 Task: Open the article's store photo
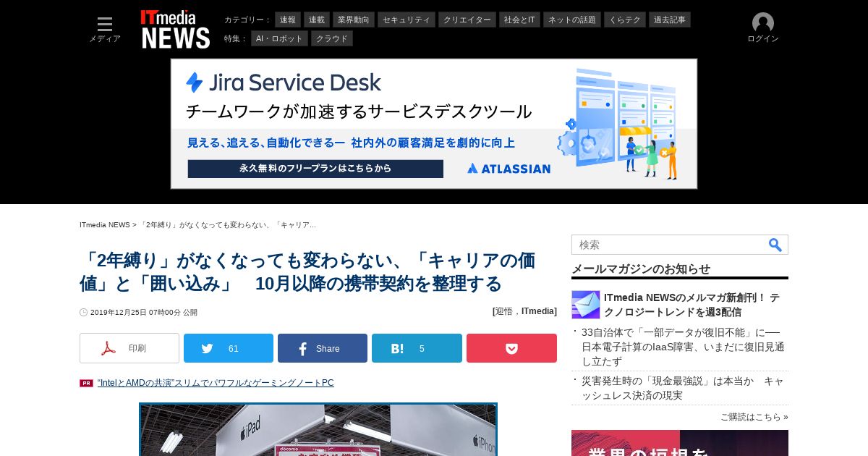(318, 429)
